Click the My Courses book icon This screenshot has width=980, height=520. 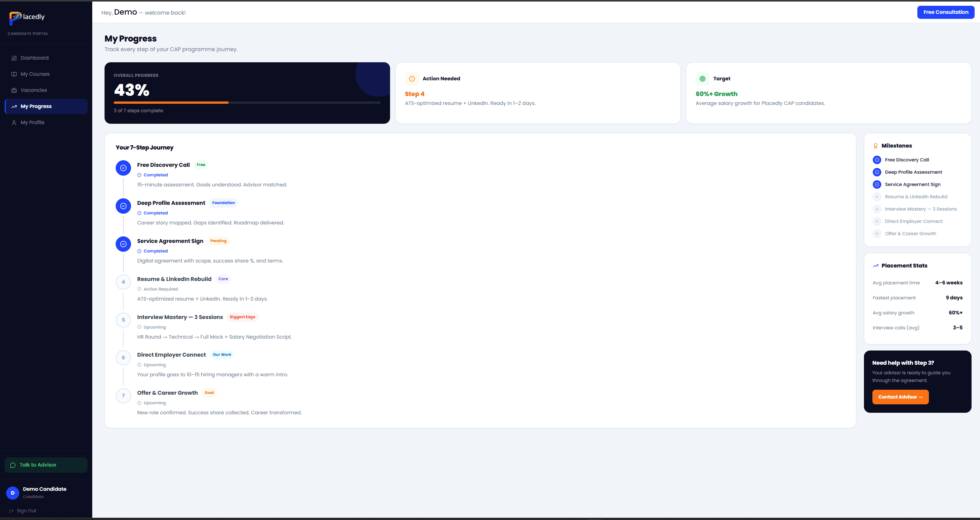14,74
